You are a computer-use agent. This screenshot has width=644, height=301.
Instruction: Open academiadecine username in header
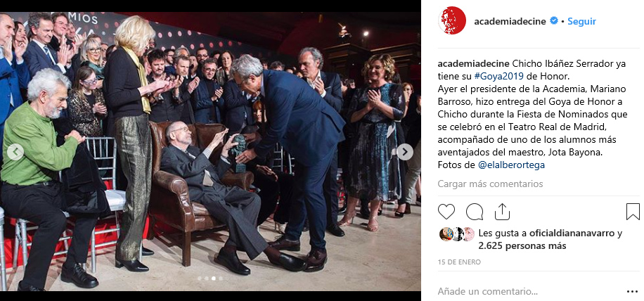(x=510, y=21)
